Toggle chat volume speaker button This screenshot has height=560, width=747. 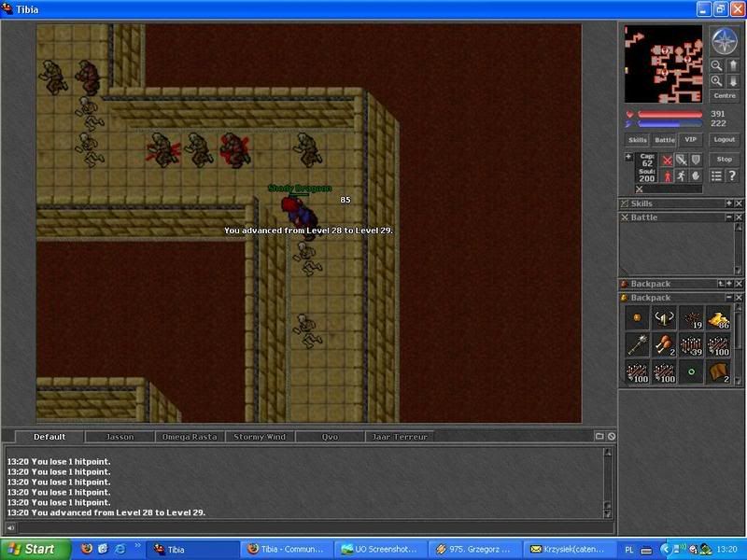pyautogui.click(x=10, y=527)
